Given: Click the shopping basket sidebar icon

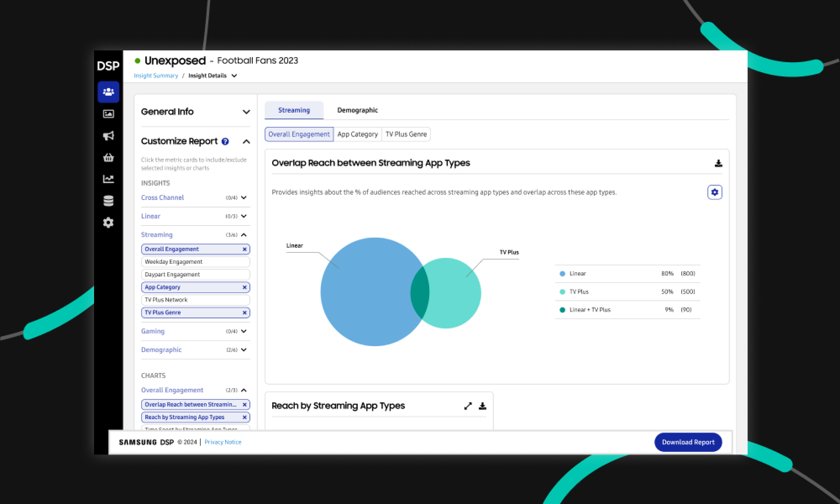Looking at the screenshot, I should [x=108, y=157].
